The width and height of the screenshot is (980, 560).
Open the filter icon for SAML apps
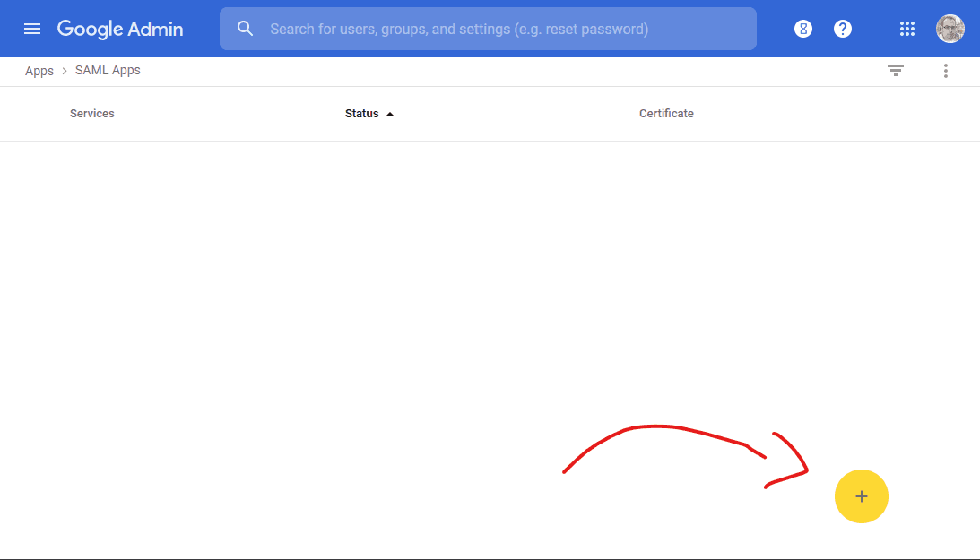click(x=896, y=71)
